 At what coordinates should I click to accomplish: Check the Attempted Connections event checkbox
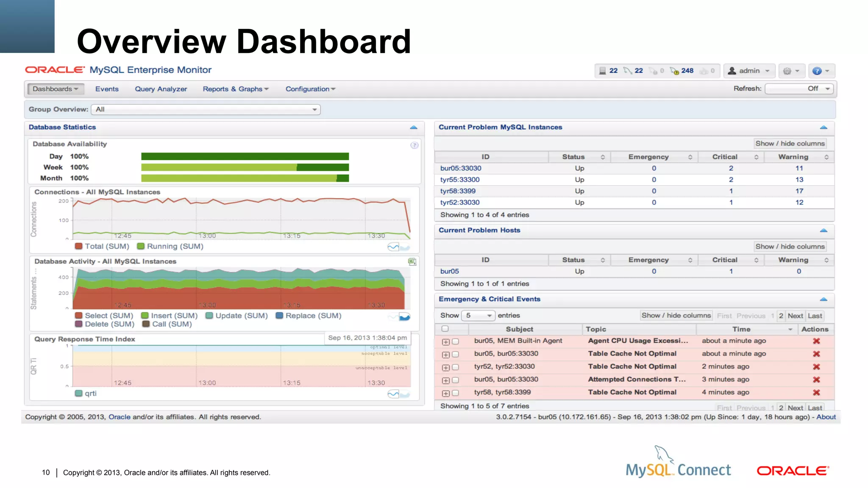tap(455, 380)
